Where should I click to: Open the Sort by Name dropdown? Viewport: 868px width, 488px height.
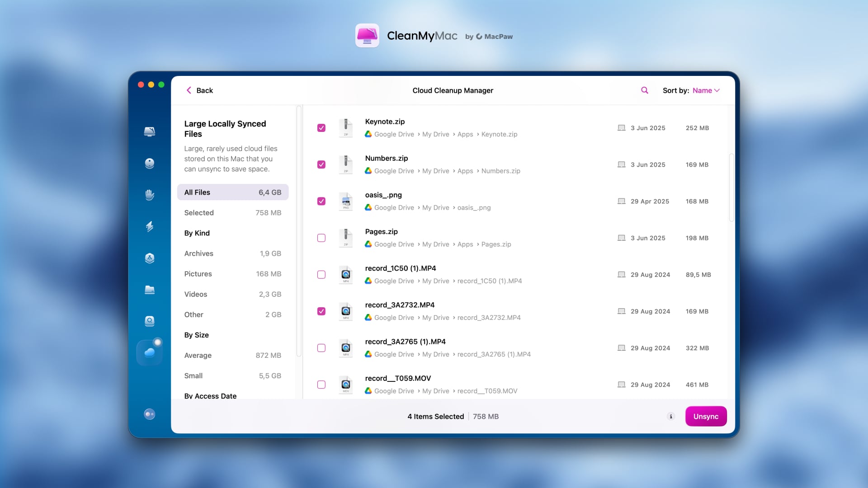click(x=705, y=90)
